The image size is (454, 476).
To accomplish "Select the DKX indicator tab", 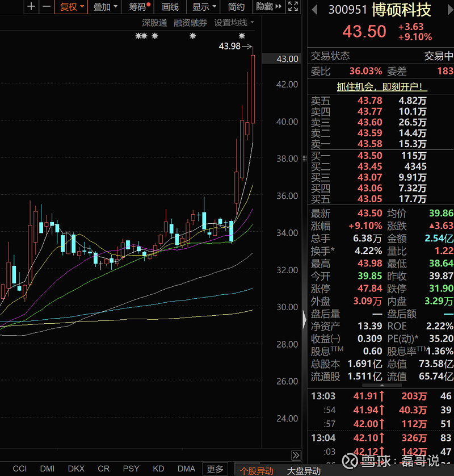I will coord(76,469).
